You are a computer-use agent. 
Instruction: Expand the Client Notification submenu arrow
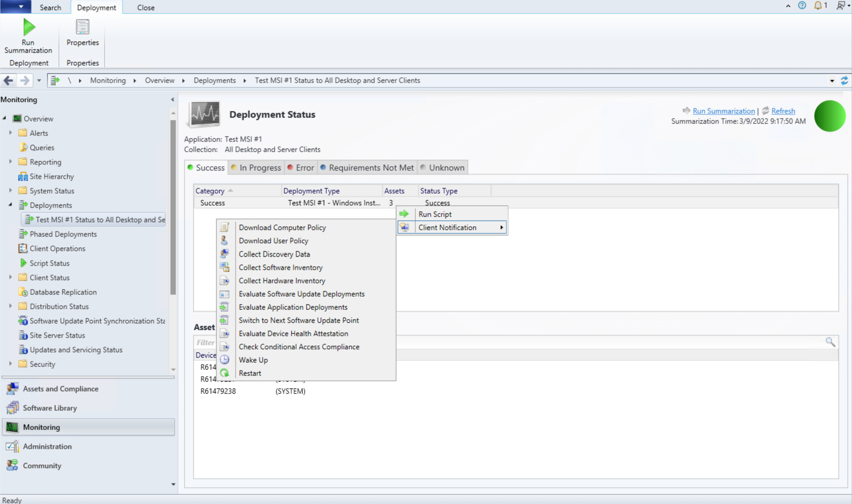click(x=502, y=227)
